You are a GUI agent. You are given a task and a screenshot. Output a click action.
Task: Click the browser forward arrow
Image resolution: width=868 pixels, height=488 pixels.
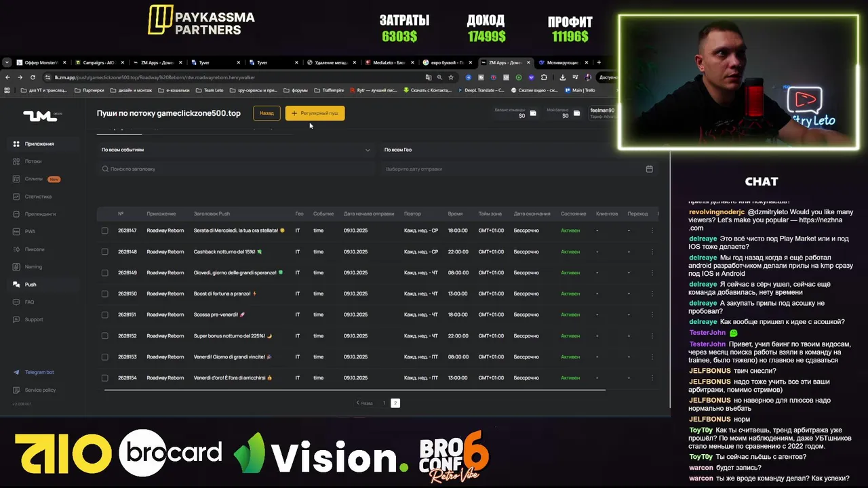[20, 77]
